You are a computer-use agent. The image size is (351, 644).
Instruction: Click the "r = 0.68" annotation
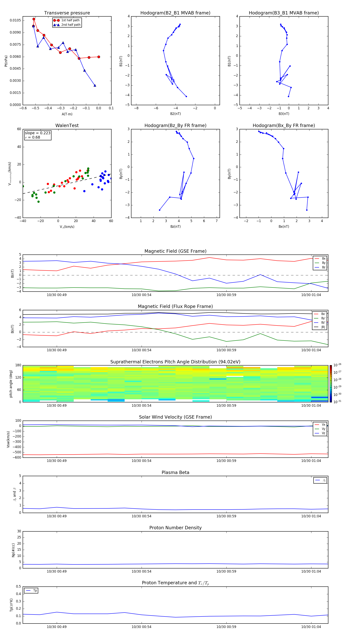(33, 137)
